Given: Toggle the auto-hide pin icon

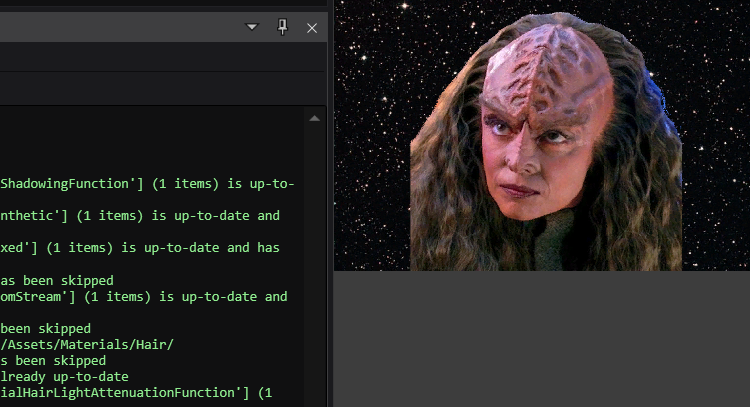Looking at the screenshot, I should coord(283,27).
